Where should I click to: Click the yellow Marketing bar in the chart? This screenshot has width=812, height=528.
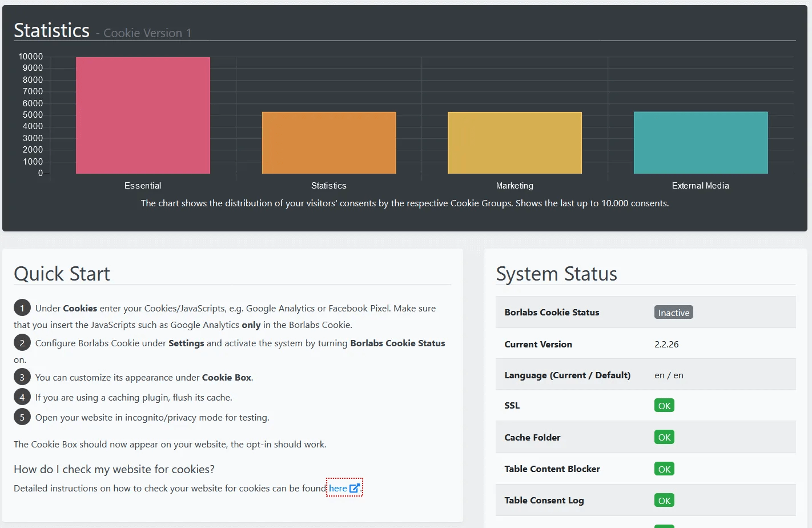tap(514, 143)
